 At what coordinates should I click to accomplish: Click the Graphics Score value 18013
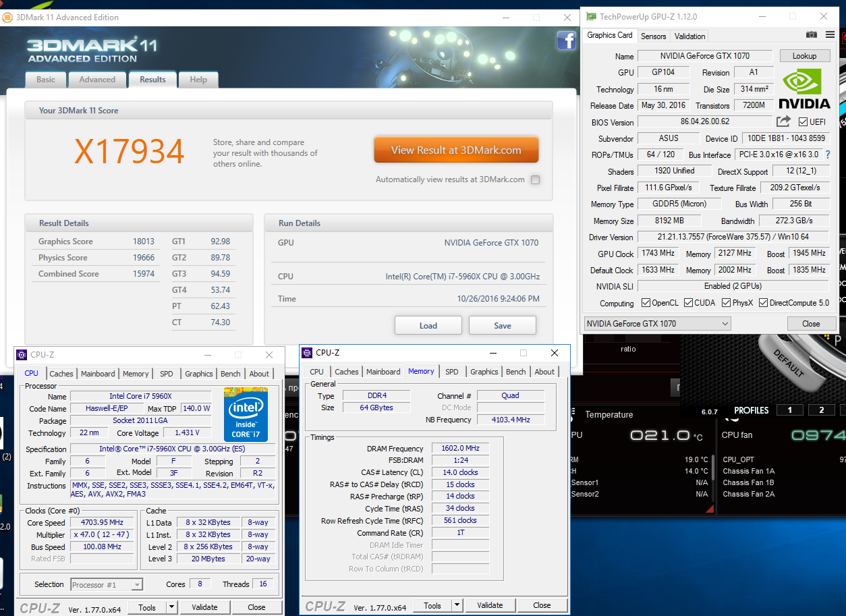pos(143,242)
